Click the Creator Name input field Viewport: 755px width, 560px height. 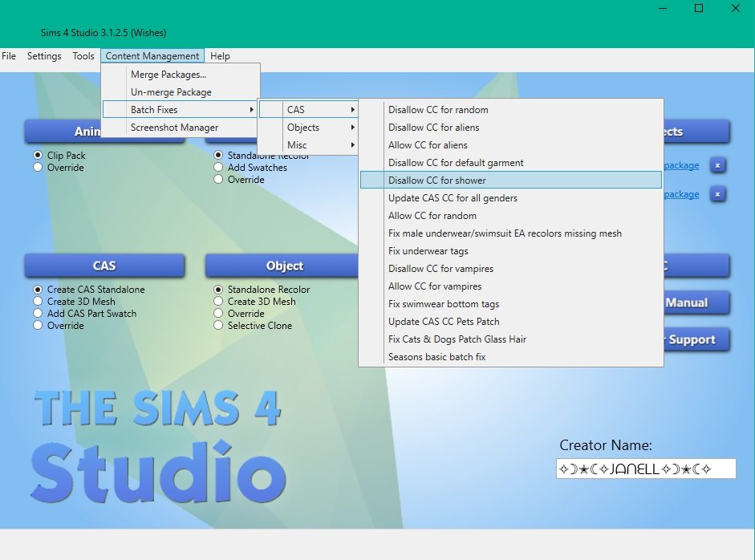pyautogui.click(x=646, y=469)
